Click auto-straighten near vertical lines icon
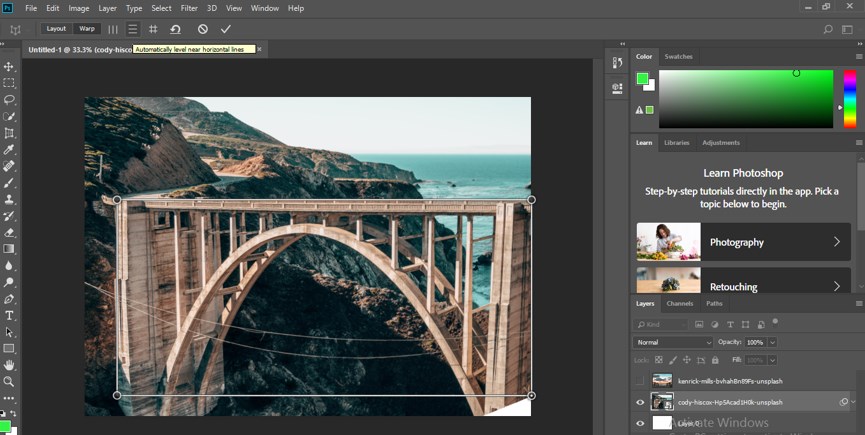865x435 pixels. coord(113,29)
